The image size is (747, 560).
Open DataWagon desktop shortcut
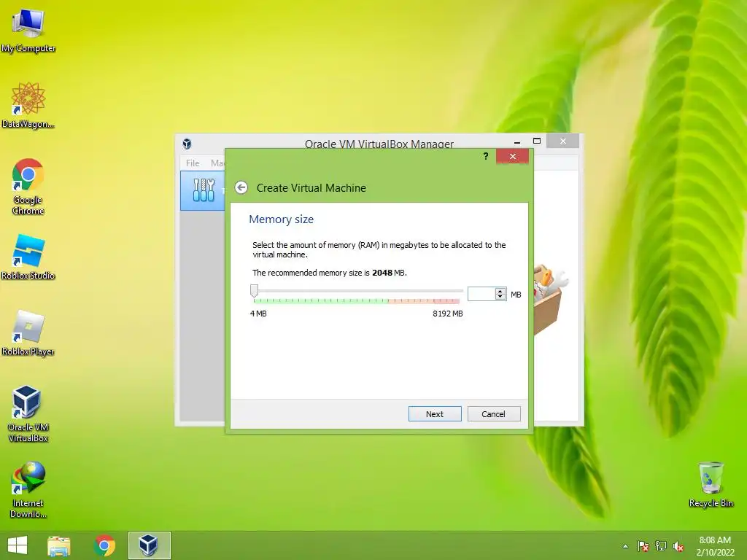(28, 106)
